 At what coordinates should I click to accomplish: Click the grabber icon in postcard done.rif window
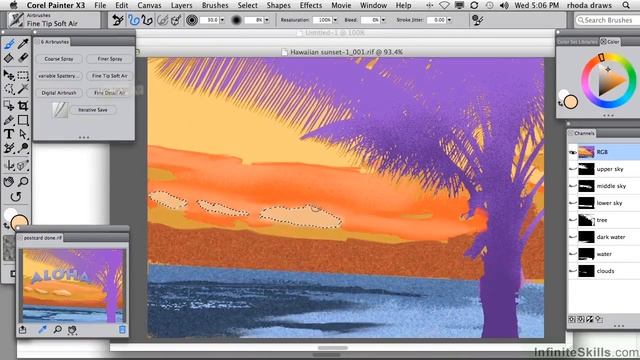[x=72, y=330]
